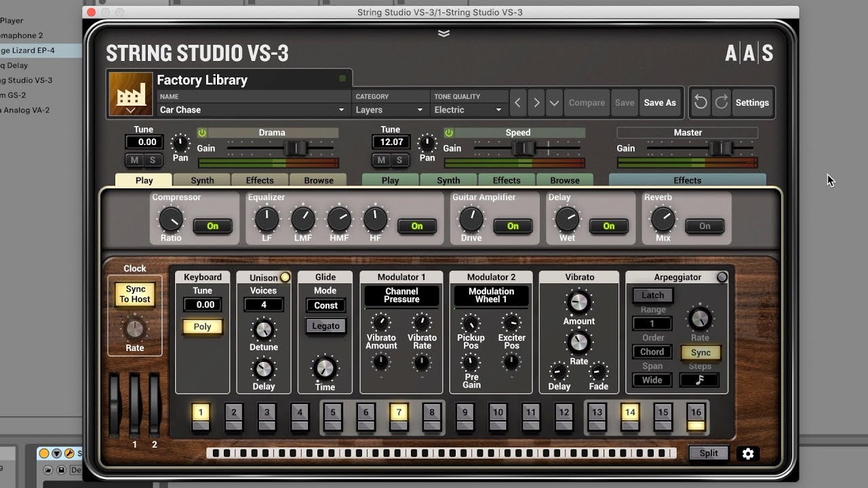The image size is (868, 488).
Task: Click the Unison Detune knob
Action: click(263, 330)
